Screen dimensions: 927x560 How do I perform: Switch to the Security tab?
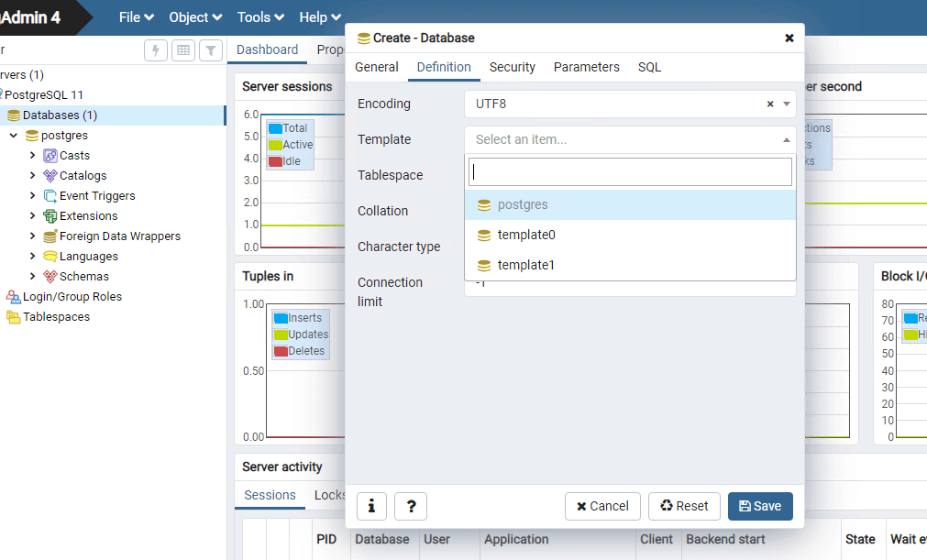[512, 67]
